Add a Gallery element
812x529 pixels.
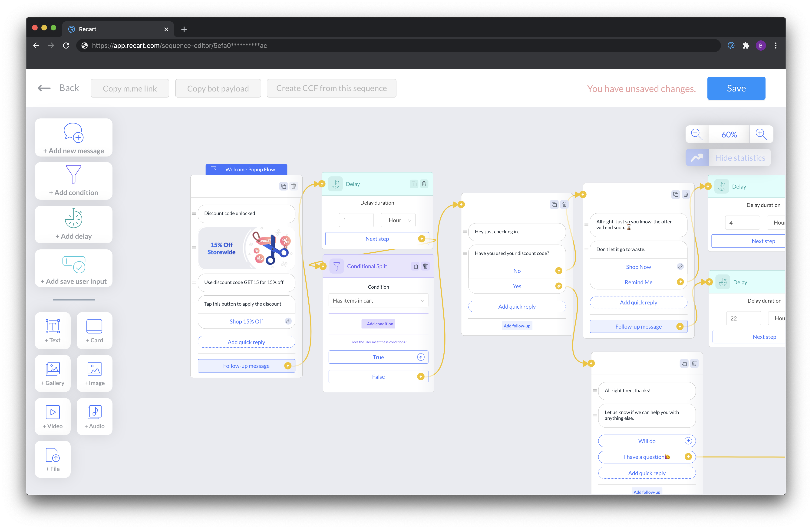(53, 373)
